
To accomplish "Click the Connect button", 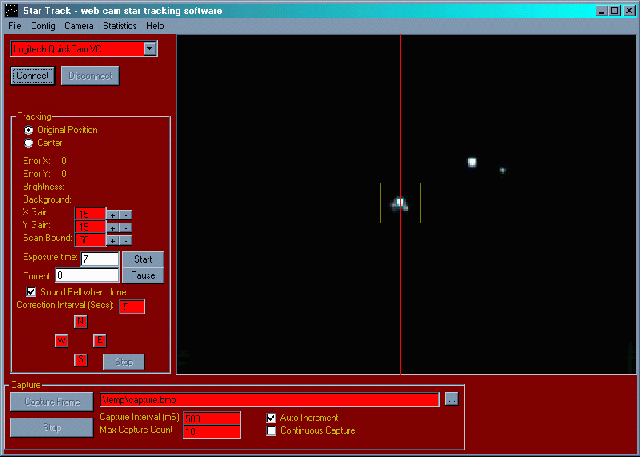I will (x=32, y=76).
